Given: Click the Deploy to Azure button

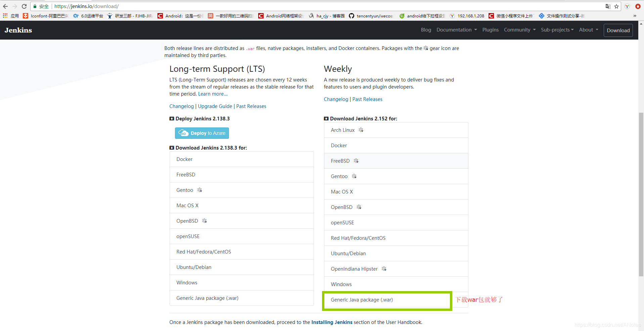Looking at the screenshot, I should (202, 133).
